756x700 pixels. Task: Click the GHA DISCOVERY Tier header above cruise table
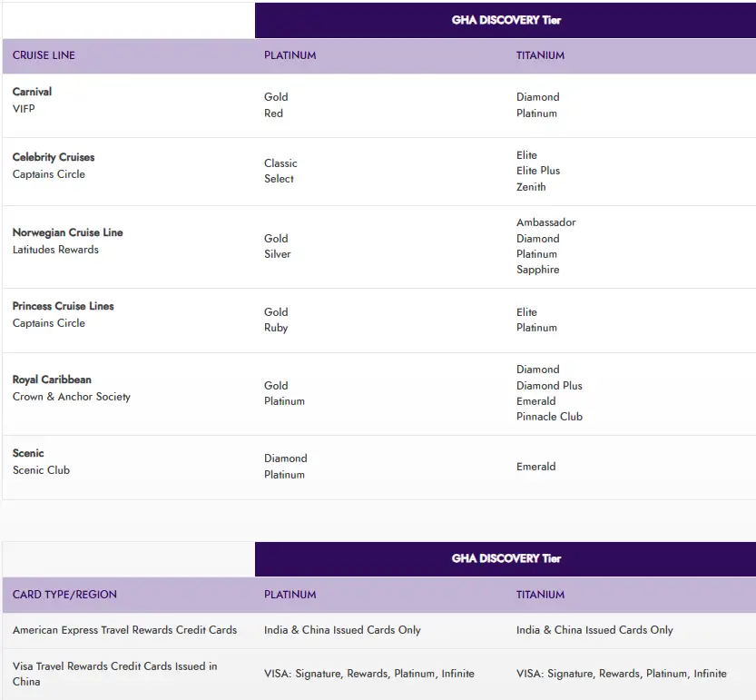point(506,20)
